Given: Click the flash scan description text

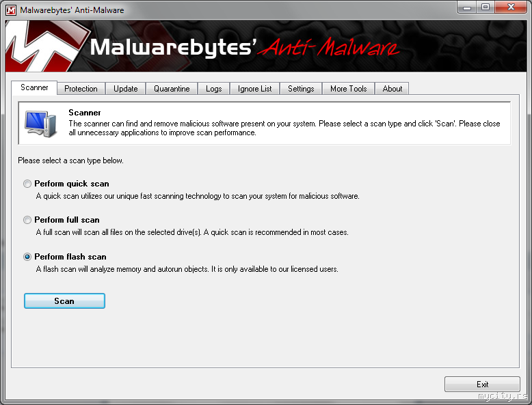Looking at the screenshot, I should (x=187, y=269).
